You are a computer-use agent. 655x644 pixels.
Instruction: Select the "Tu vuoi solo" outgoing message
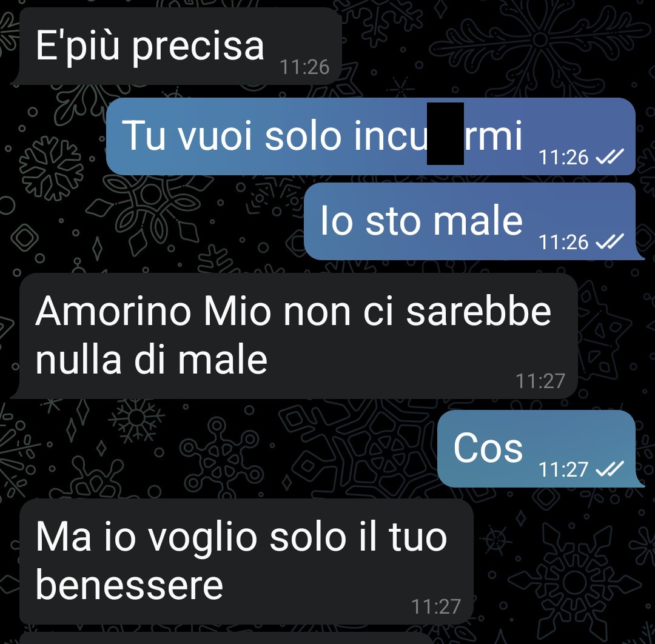pyautogui.click(x=371, y=136)
